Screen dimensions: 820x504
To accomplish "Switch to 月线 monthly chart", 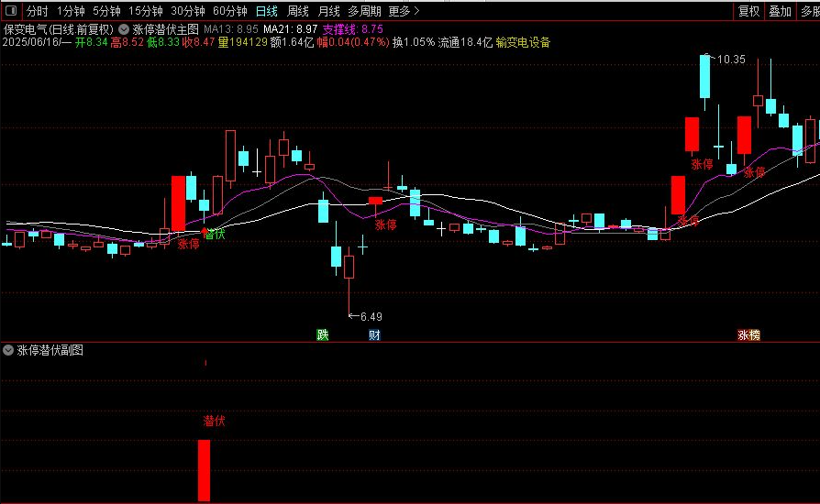I will click(x=329, y=11).
